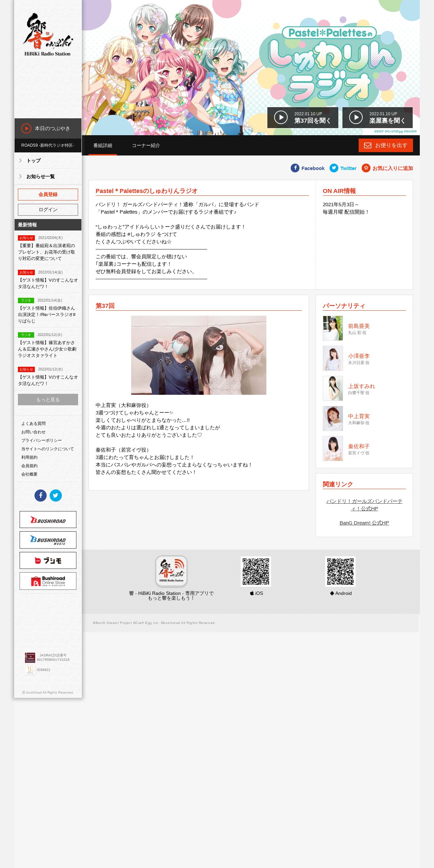Click the name 小澤亜李
The image size is (434, 868).
359,356
